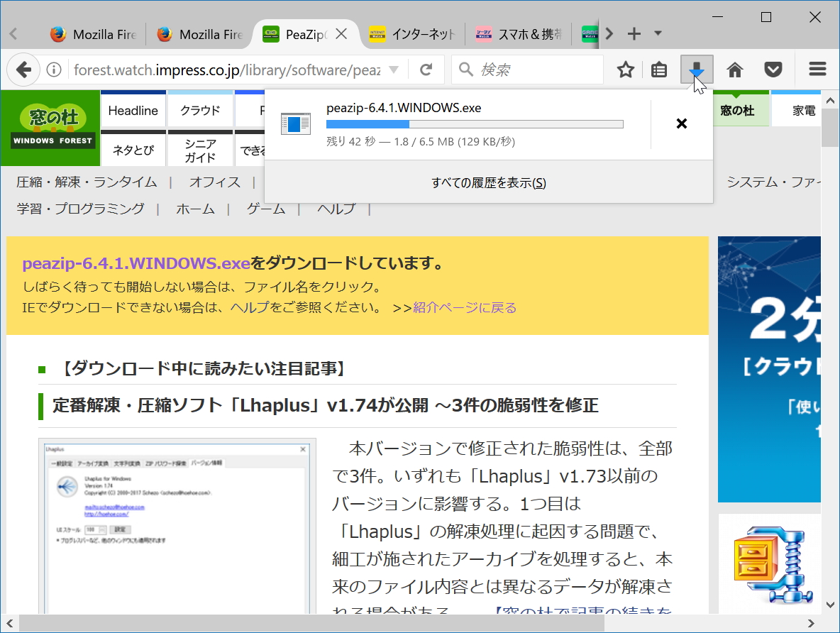Toggle the bookmark star for this page
This screenshot has width=840, height=633.
coord(624,70)
